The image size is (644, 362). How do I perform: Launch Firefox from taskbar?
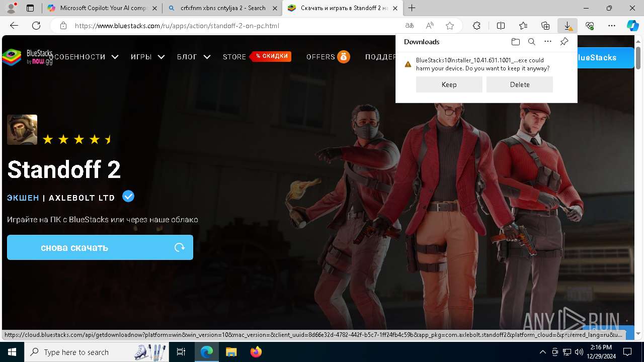coord(256,352)
